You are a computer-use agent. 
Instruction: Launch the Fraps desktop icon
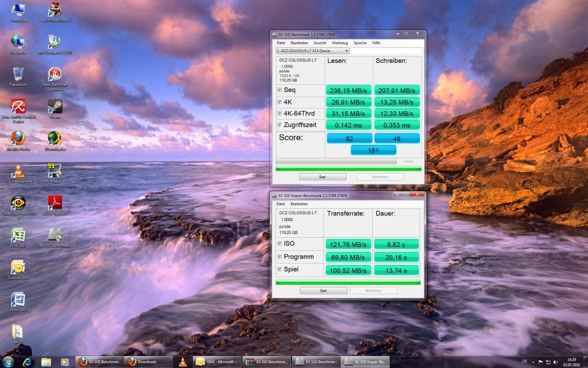click(55, 174)
